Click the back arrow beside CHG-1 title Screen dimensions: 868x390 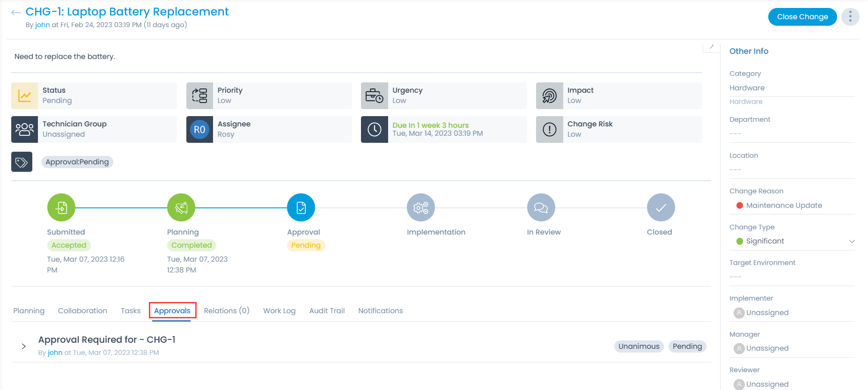16,13
